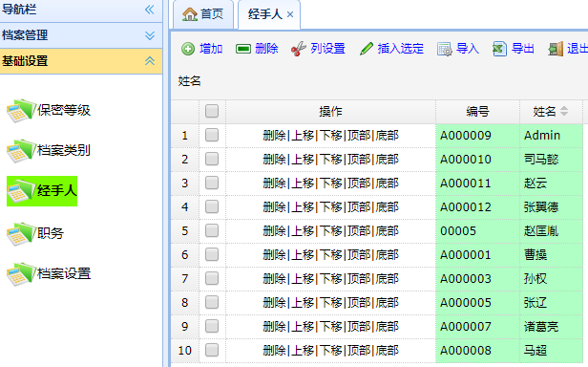Click the pencil icon for Insert Selected (插入选定)
Image resolution: width=588 pixels, height=367 pixels.
click(x=367, y=49)
